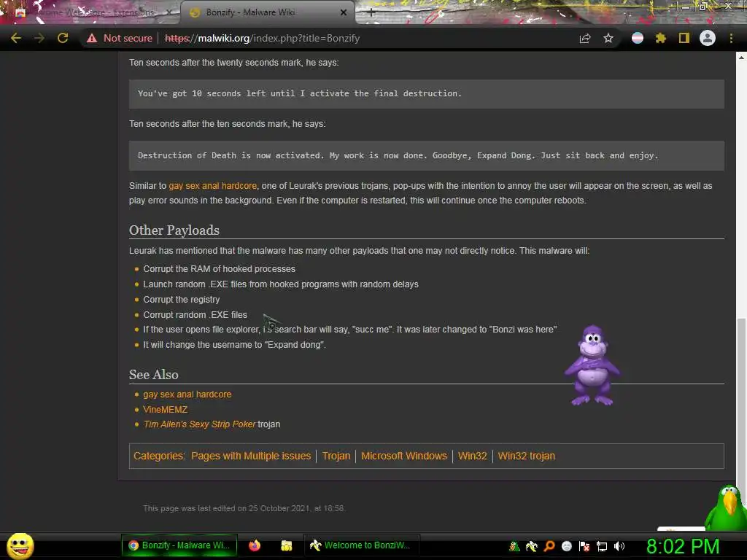Reload the Bonzify wiki page
Image resolution: width=747 pixels, height=560 pixels.
[63, 38]
